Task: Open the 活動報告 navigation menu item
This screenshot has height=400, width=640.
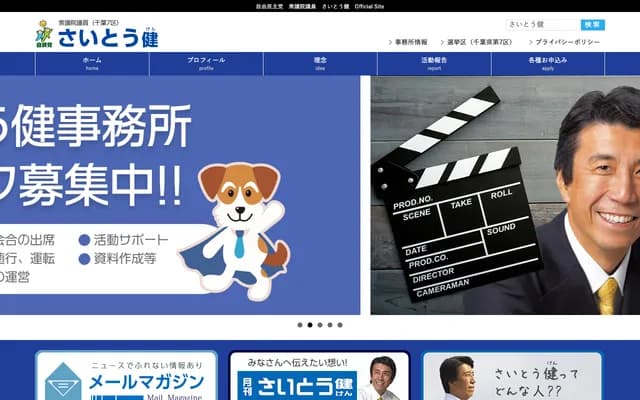Action: point(434,63)
